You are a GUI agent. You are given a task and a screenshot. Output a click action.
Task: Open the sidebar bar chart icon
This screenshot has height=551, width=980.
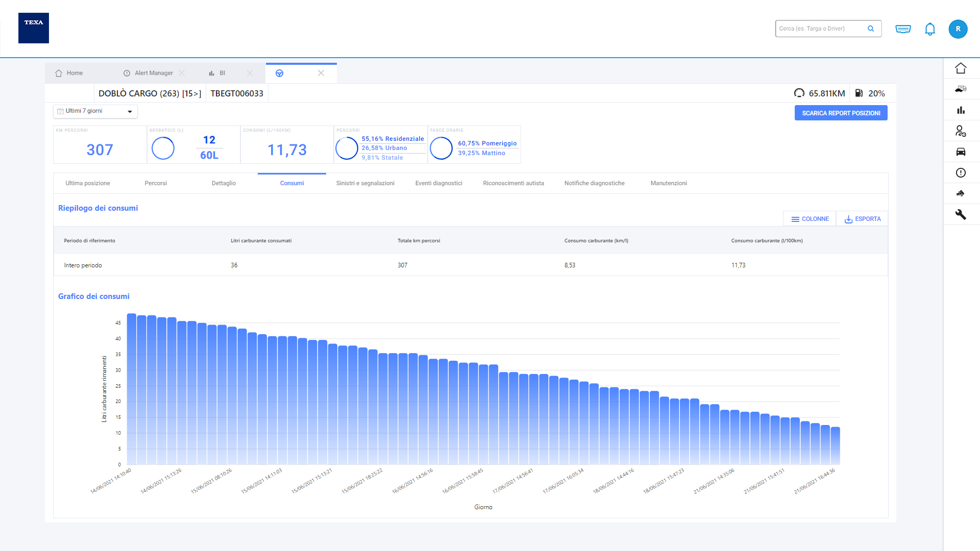pyautogui.click(x=961, y=110)
